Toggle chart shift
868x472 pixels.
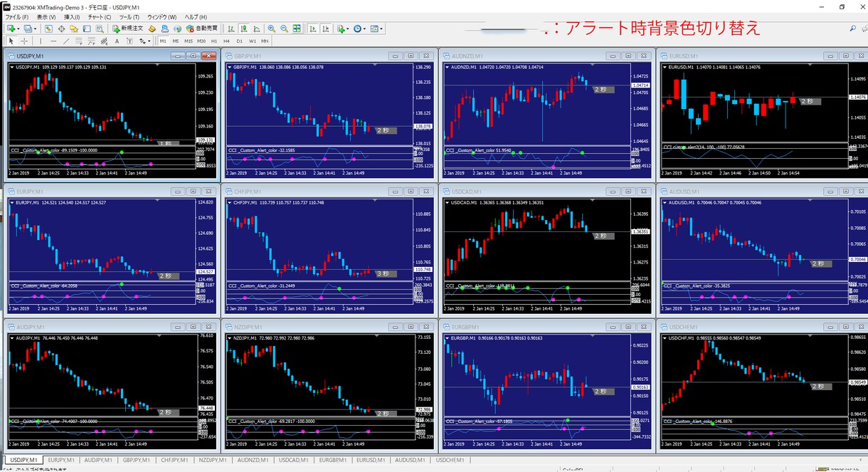tap(325, 29)
